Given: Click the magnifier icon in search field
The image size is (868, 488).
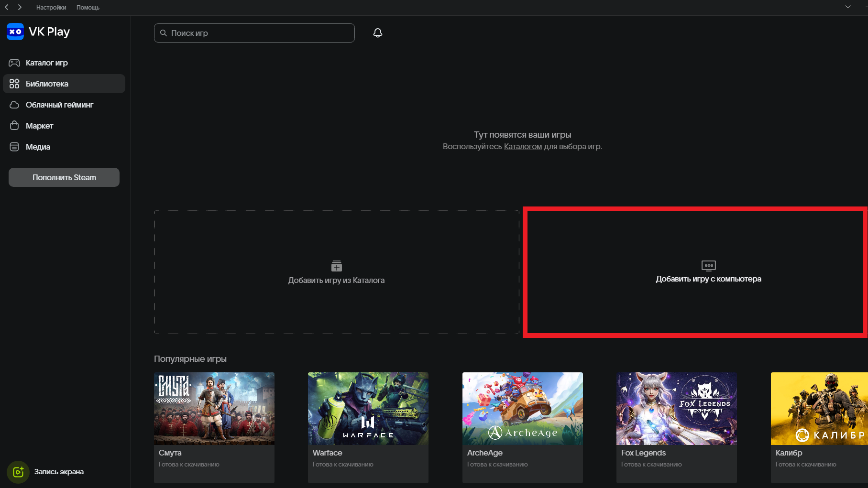Looking at the screenshot, I should click(x=164, y=33).
